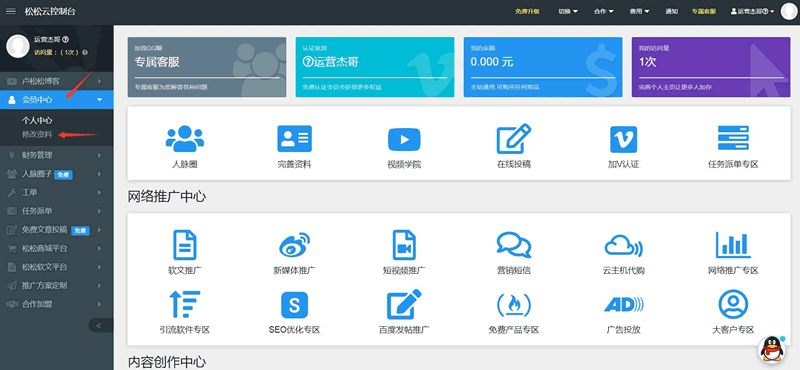Viewport: 800px width, 370px height.
Task: Expand 推广方案定制 sidebar menu
Action: point(57,285)
